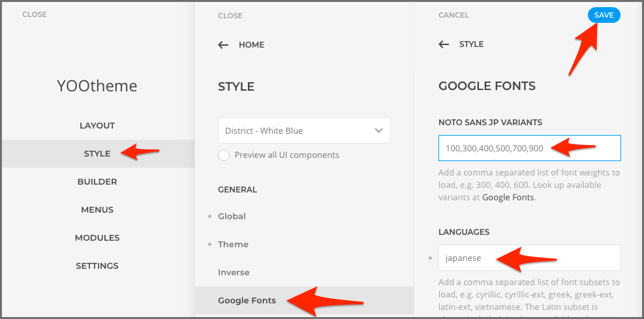Open the Settings section
This screenshot has height=319, width=644.
[x=97, y=266]
